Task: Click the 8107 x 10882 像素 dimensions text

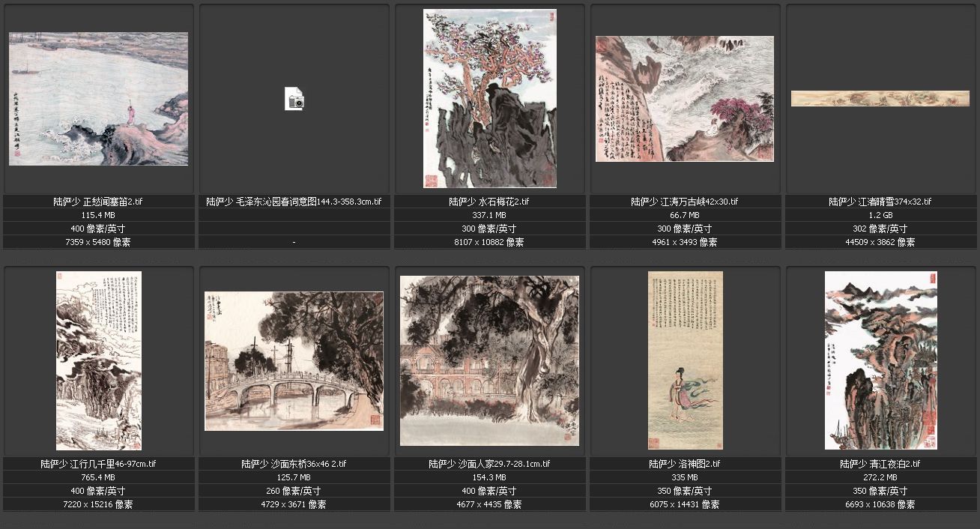Action: tap(490, 242)
